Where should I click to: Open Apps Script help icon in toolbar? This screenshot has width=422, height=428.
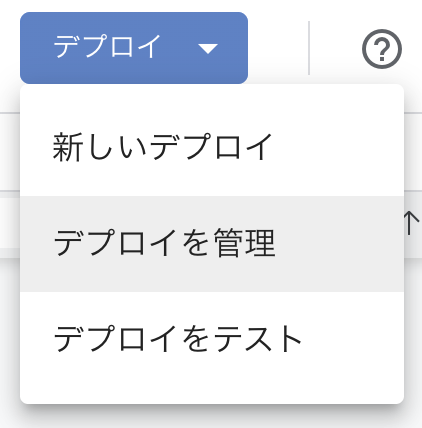(x=382, y=49)
